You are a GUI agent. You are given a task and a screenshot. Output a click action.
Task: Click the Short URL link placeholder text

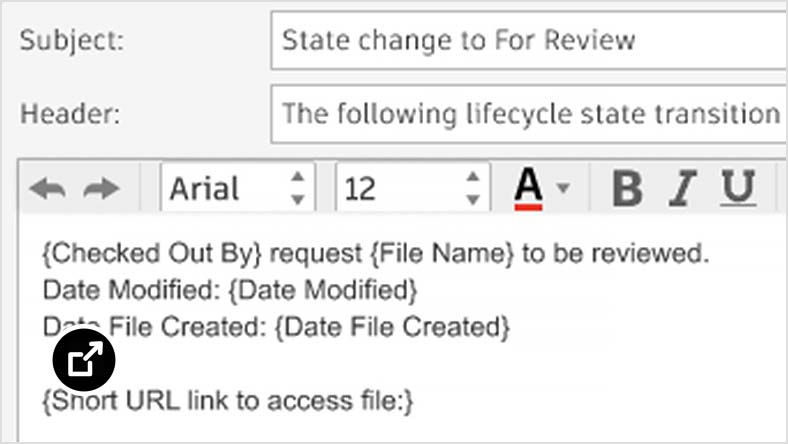(228, 401)
